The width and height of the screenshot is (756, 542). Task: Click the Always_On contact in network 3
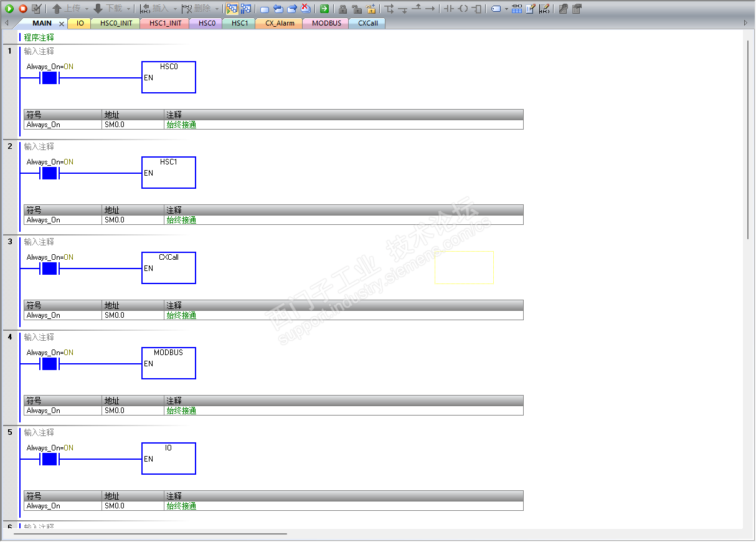(x=49, y=269)
